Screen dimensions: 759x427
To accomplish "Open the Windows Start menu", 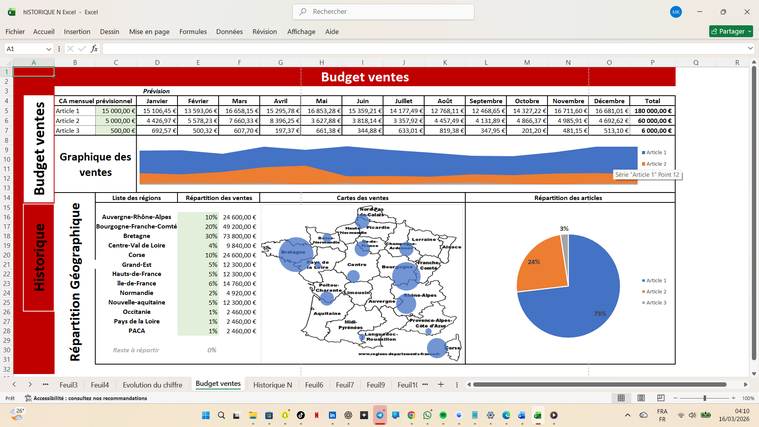I will [x=206, y=415].
